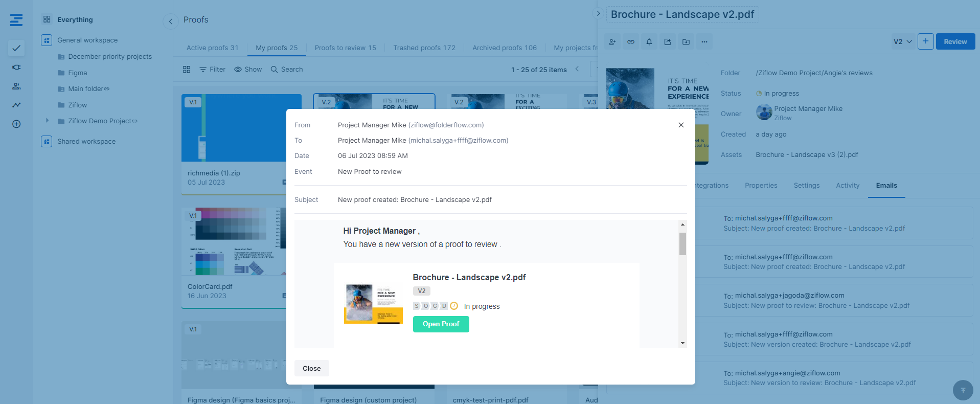Screen dimensions: 980x404
Task: Click the bell notification icon in proof toolbar
Action: point(649,42)
